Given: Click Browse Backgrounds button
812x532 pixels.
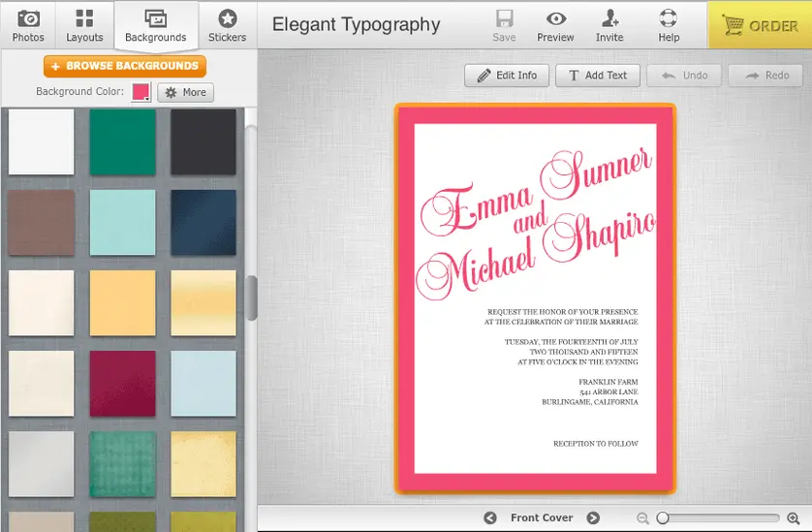Looking at the screenshot, I should pyautogui.click(x=125, y=66).
